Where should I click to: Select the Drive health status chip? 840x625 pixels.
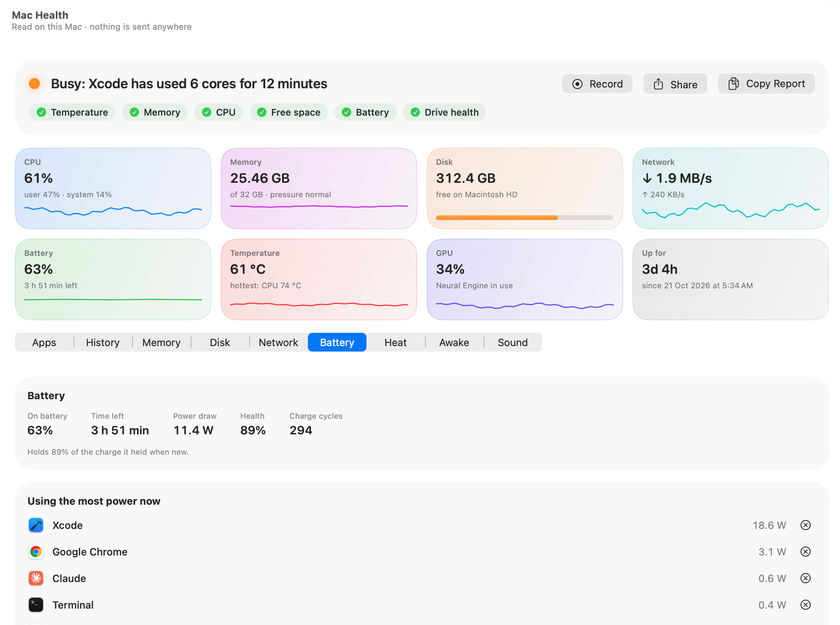pos(445,112)
